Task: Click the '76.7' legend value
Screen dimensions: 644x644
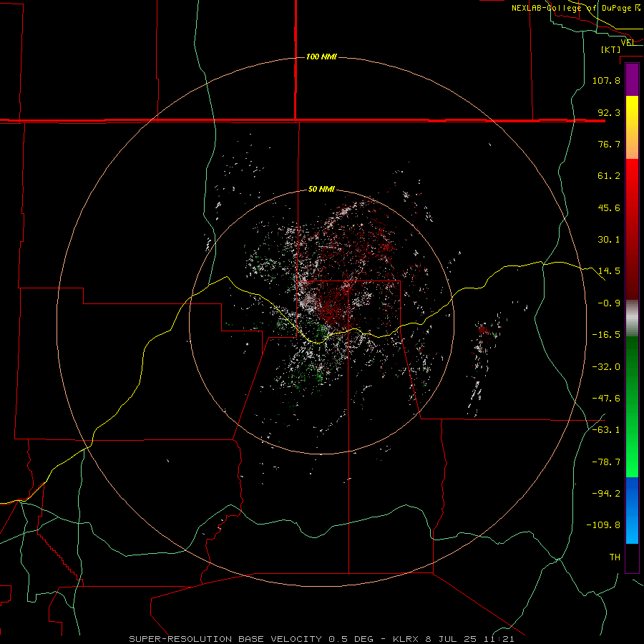Action: (x=609, y=144)
